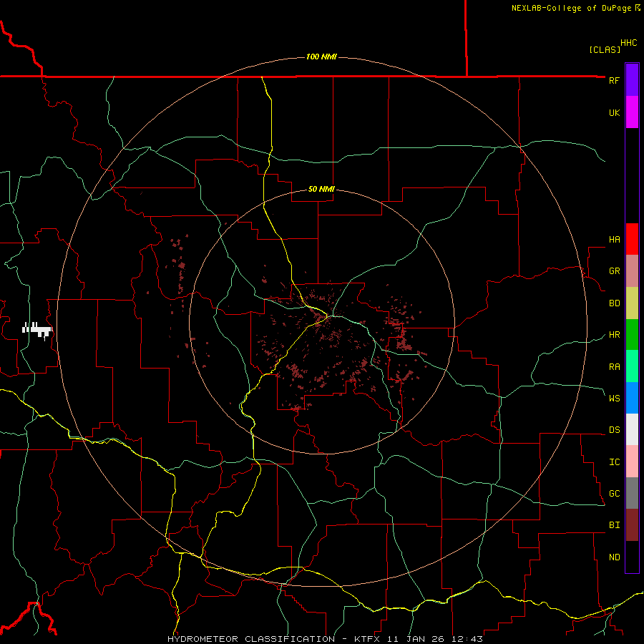Click the WS legend label
The height and width of the screenshot is (644, 644).
tap(614, 399)
